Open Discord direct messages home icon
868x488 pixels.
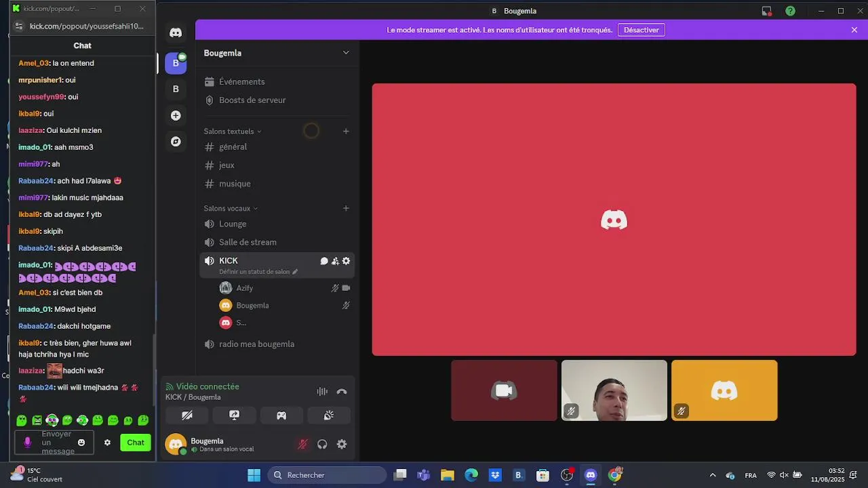[176, 33]
